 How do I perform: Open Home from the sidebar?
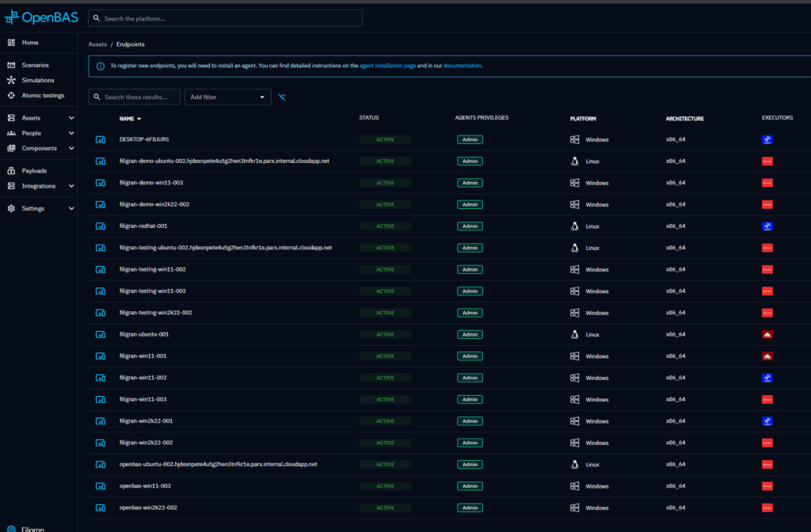(x=30, y=43)
